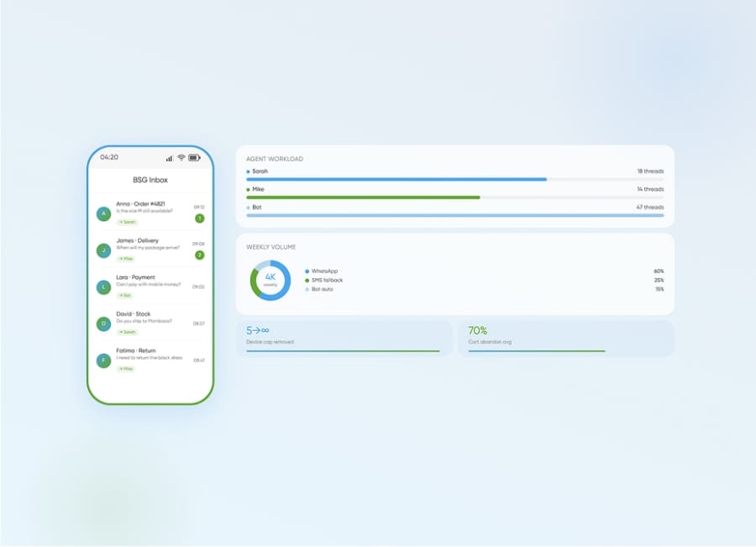
Task: Click the 5→∞ stat value
Action: [258, 330]
